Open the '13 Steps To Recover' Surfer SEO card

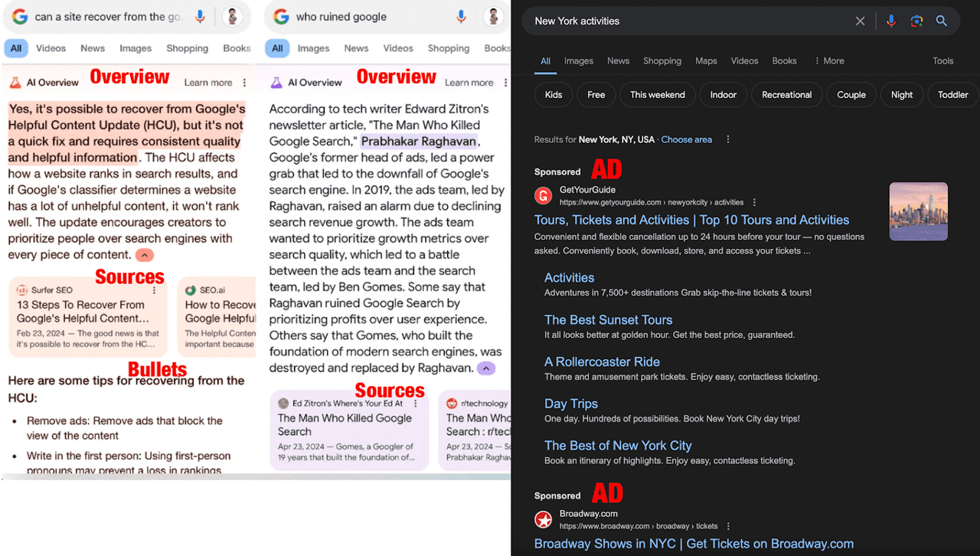click(88, 317)
